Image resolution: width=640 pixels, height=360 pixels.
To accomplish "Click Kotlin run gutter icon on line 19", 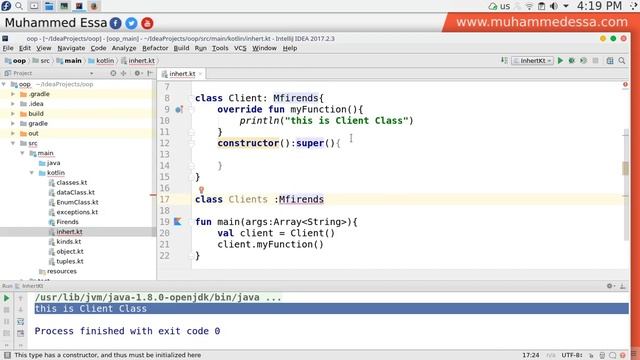I will 178,222.
